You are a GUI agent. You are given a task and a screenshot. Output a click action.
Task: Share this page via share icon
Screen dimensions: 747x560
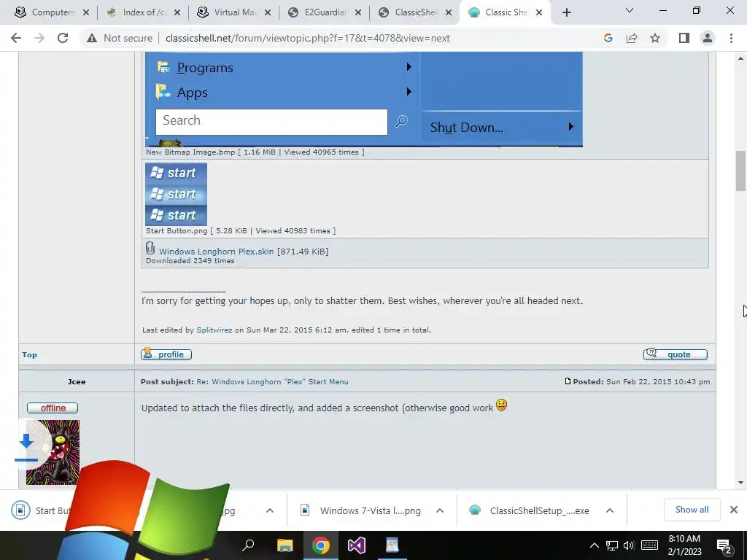click(632, 38)
